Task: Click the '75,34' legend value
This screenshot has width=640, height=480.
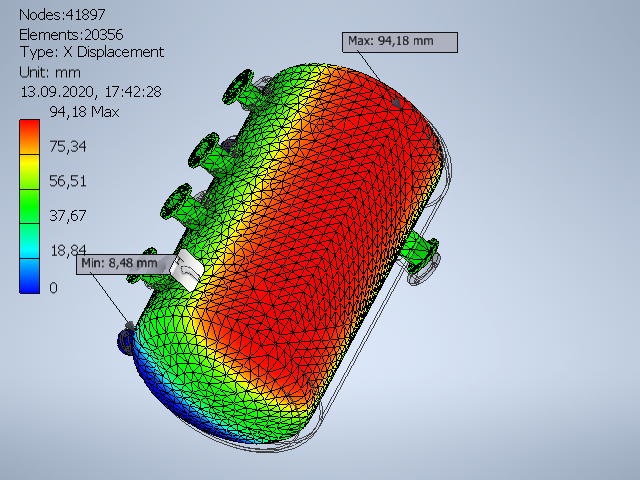Action: point(68,146)
